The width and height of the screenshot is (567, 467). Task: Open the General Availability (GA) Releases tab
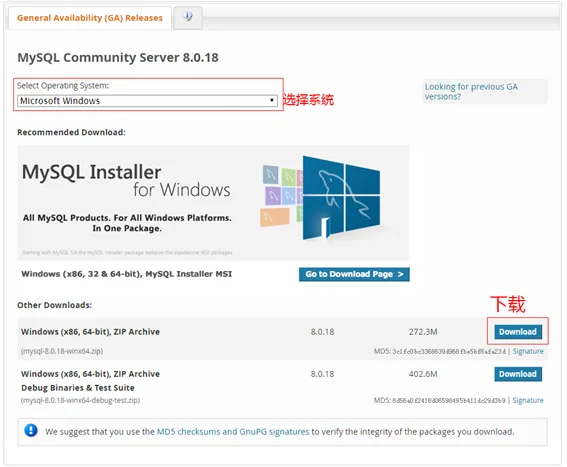point(90,18)
